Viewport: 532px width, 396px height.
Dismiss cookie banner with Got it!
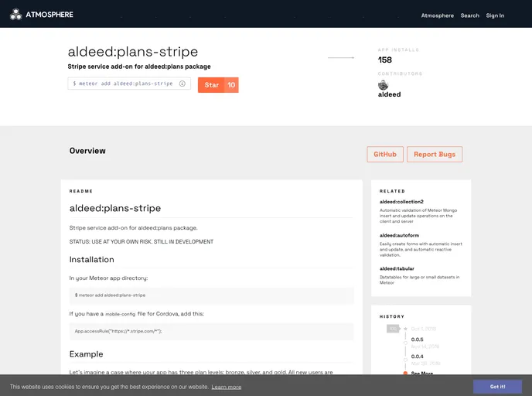497,387
